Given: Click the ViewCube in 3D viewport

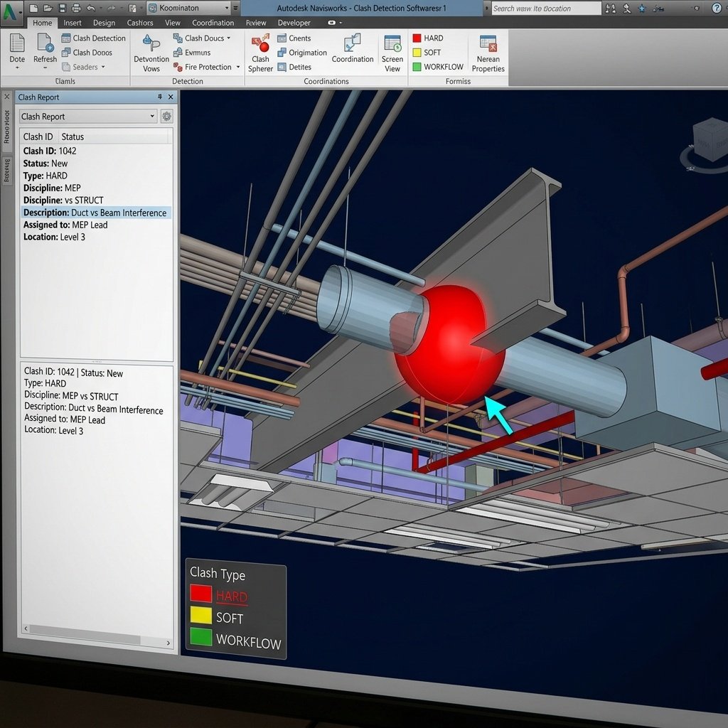Looking at the screenshot, I should 710,139.
